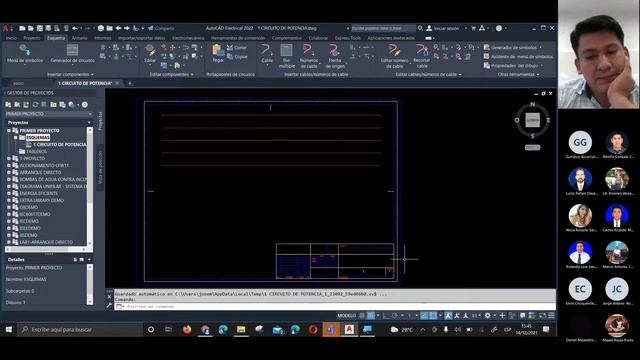Select the Editar número de cable tool
This screenshot has width=640, height=360.
(x=394, y=56)
